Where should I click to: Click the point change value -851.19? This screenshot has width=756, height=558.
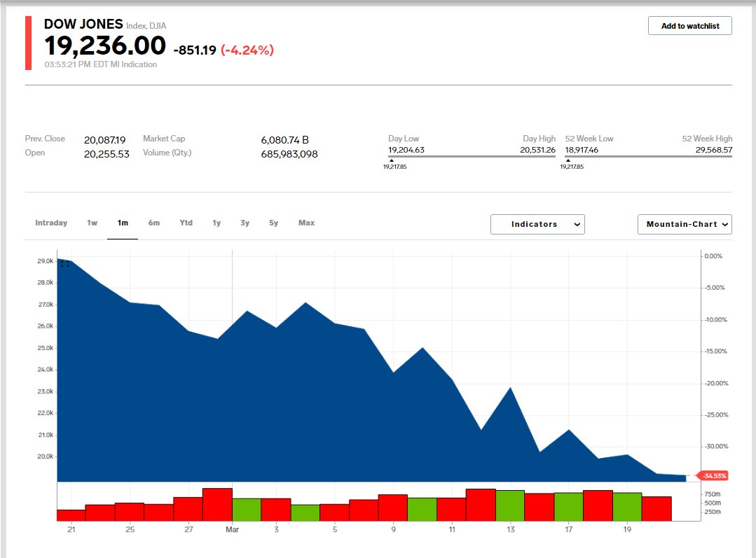[194, 50]
